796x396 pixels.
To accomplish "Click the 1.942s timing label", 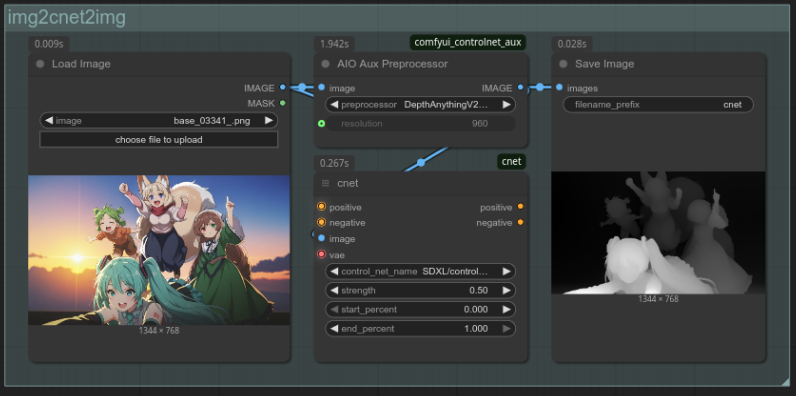I will pyautogui.click(x=334, y=44).
